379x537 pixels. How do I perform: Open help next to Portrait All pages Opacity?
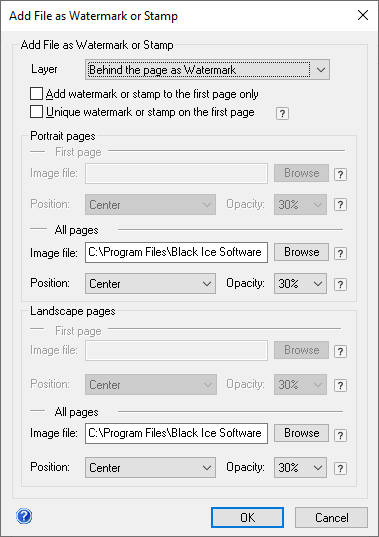(340, 284)
